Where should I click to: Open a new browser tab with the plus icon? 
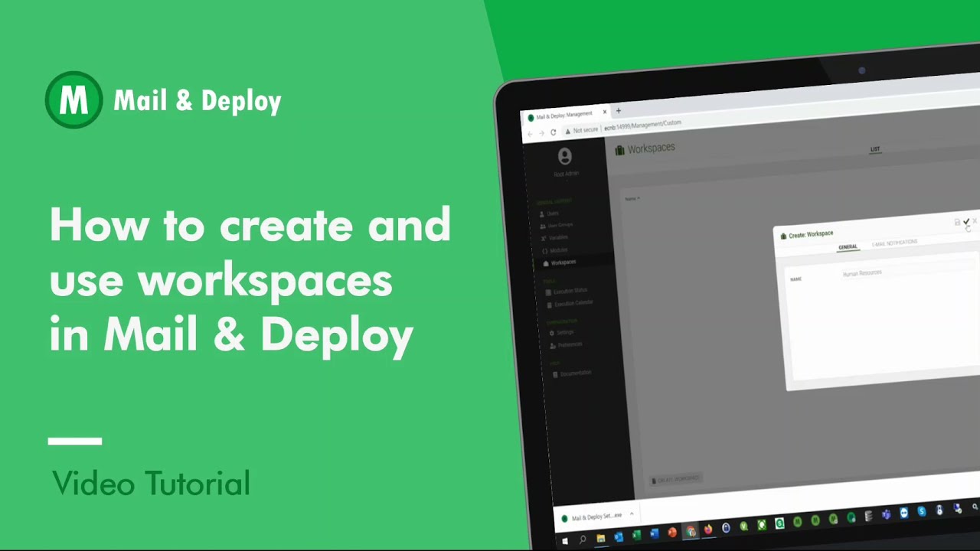[x=619, y=111]
